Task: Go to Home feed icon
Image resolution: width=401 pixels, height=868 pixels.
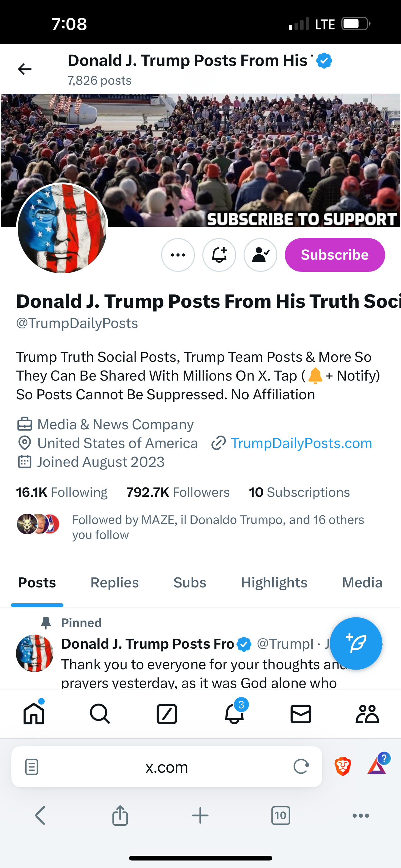Action: (34, 714)
